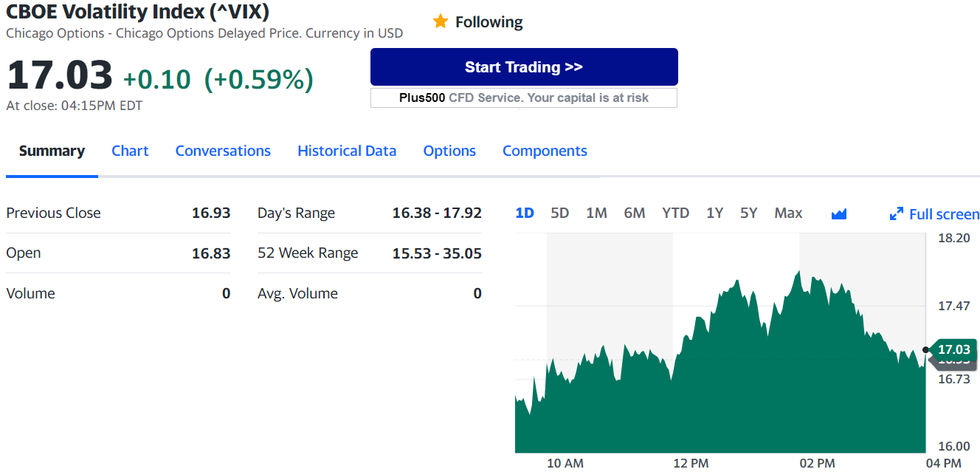Select the YTD chart range

tap(675, 213)
